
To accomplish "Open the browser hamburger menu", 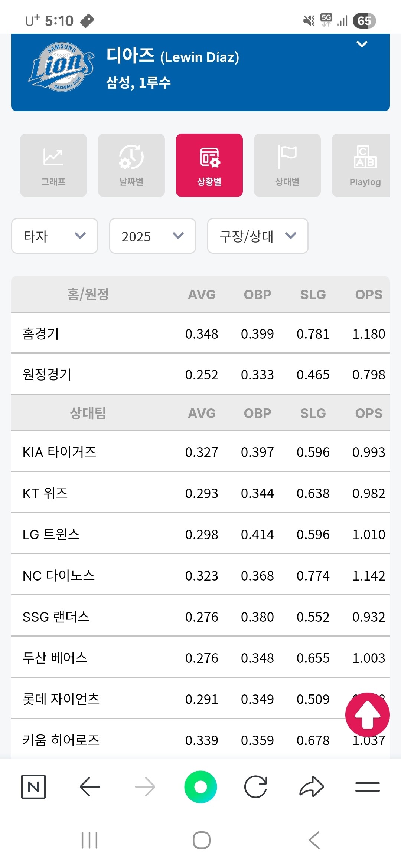I will (367, 786).
